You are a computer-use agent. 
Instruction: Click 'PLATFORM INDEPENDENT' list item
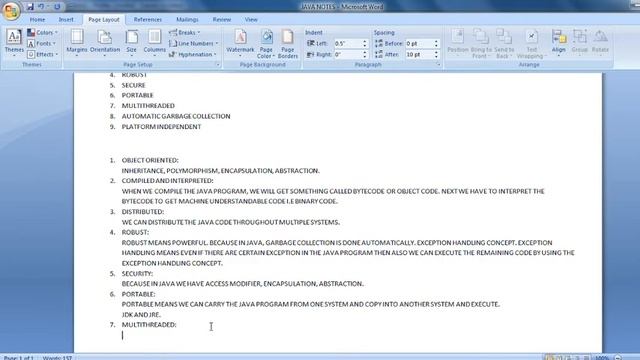(x=161, y=127)
